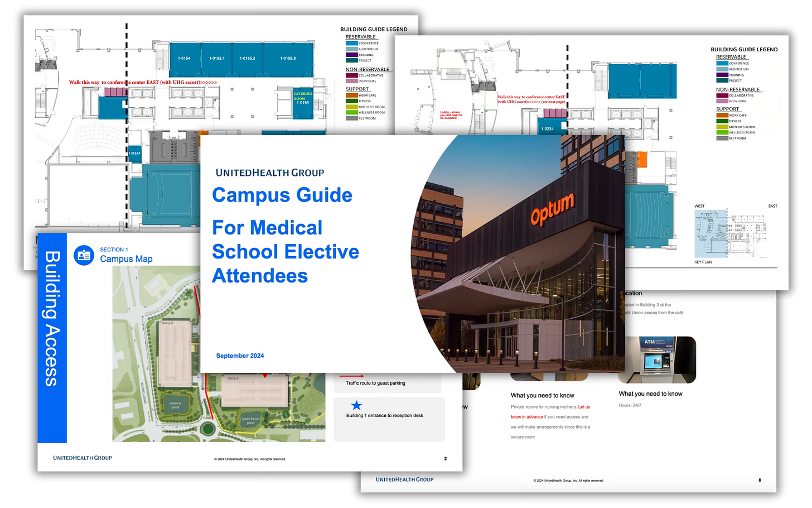This screenshot has width=812, height=508.
Task: Click the 'Campus Guide' cover title
Action: (x=282, y=195)
